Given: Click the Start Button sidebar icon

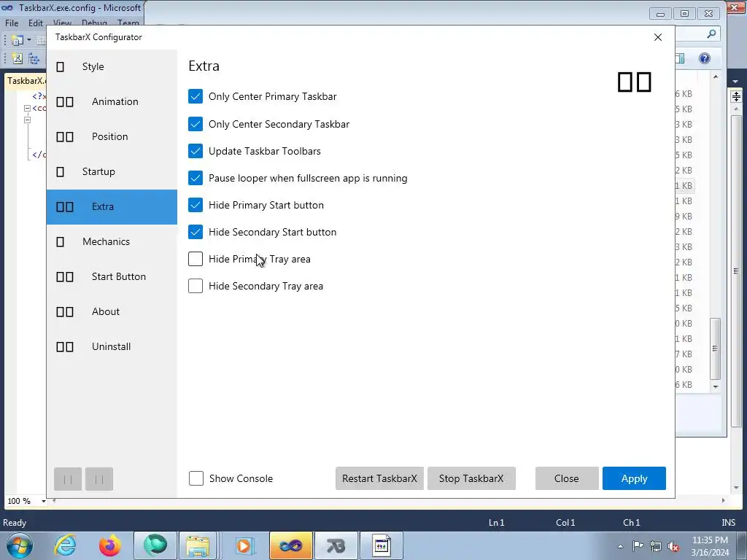Looking at the screenshot, I should click(x=65, y=276).
